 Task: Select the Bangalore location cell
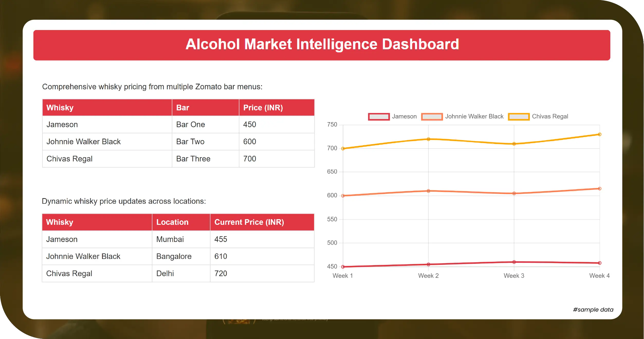point(174,256)
